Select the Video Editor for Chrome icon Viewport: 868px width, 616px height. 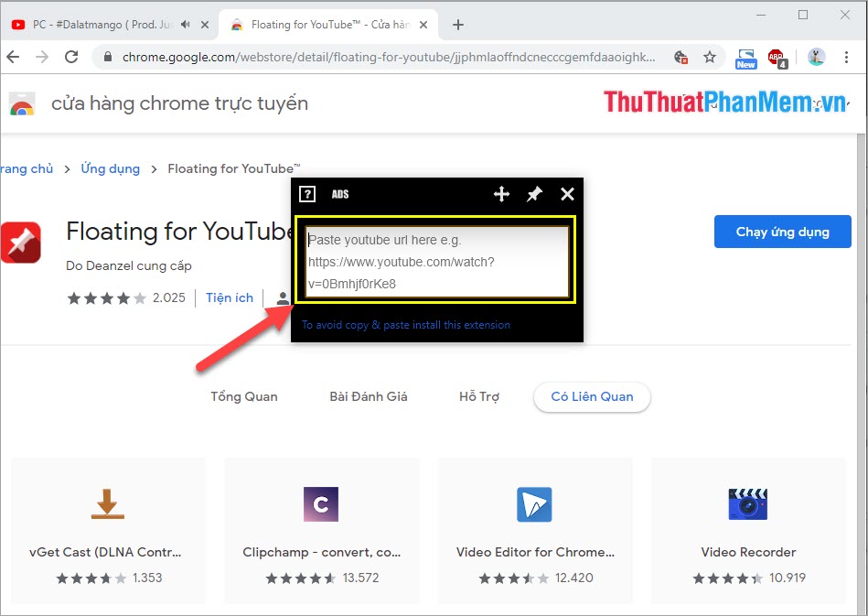[534, 504]
